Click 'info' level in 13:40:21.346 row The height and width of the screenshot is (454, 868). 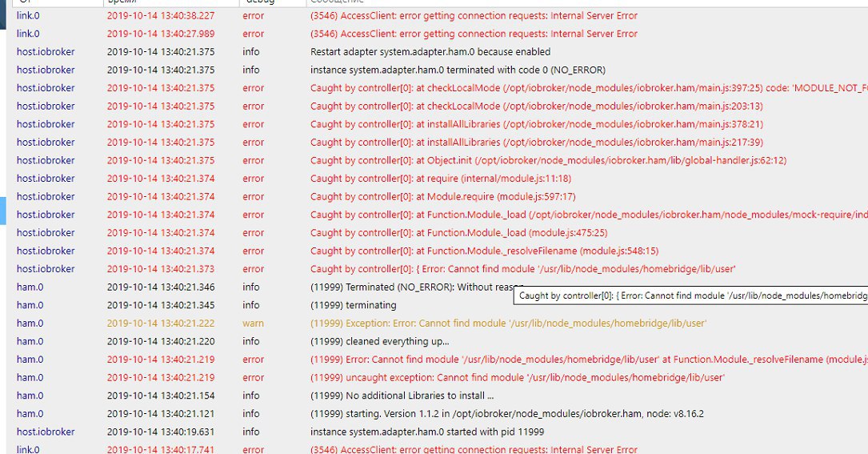(x=250, y=287)
